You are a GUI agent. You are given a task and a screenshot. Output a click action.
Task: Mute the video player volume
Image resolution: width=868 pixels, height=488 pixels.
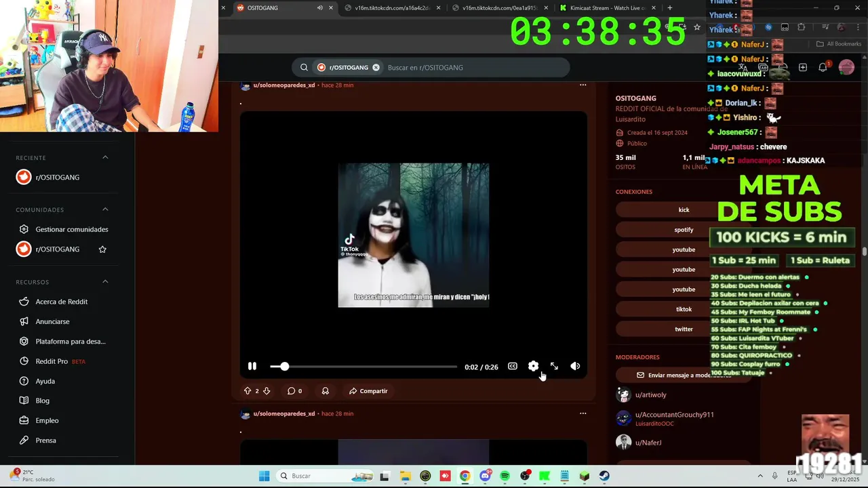575,366
